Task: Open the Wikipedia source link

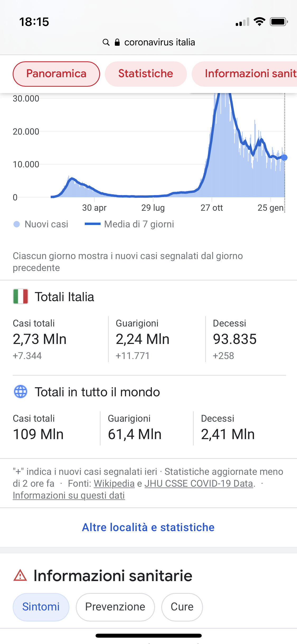Action: click(x=114, y=484)
